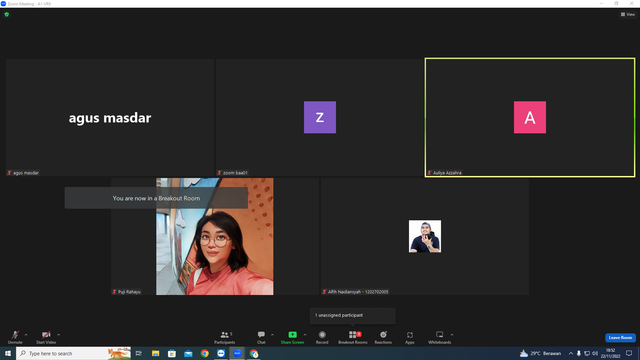
Task: Start Video from the Zoom toolbar
Action: pos(46,337)
